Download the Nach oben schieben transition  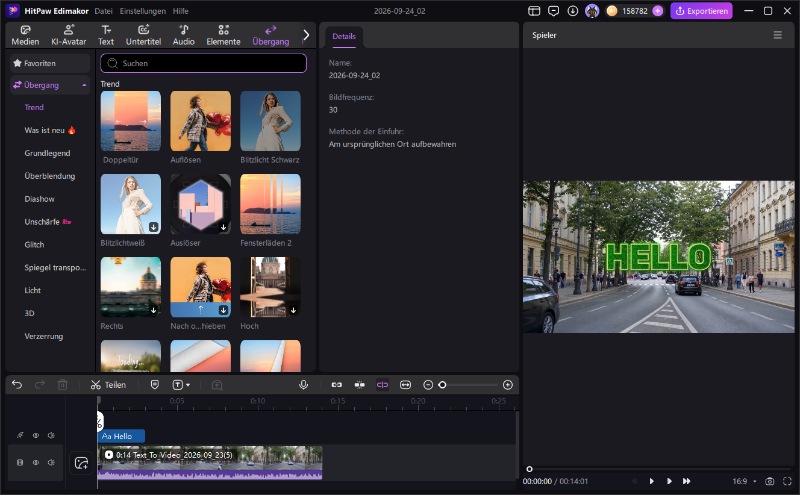pos(223,310)
